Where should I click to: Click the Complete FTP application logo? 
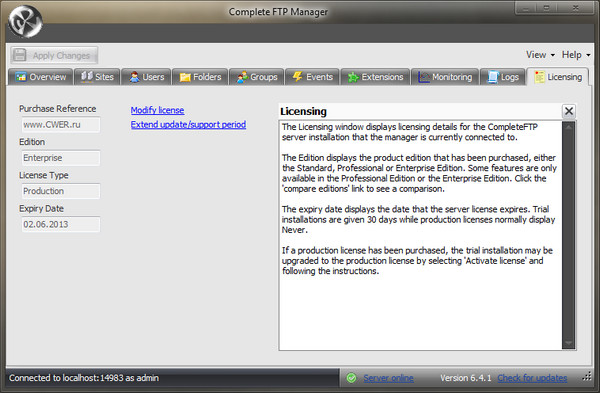tap(25, 21)
